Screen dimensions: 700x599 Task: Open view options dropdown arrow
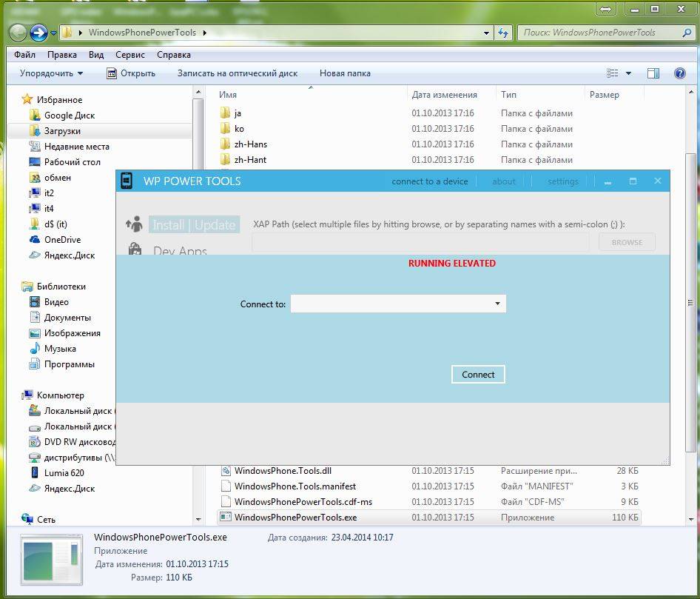[x=628, y=73]
